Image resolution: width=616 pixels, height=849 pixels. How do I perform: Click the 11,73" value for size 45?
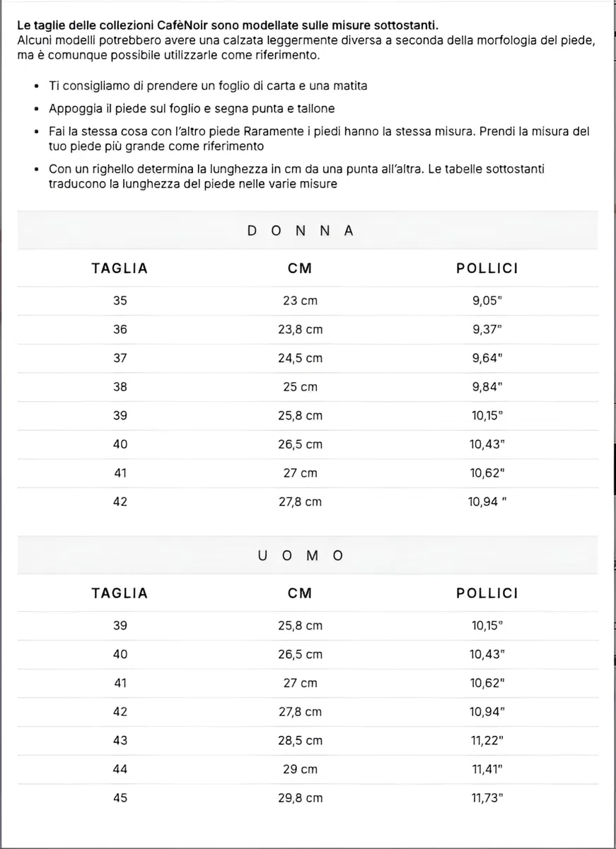click(x=487, y=797)
